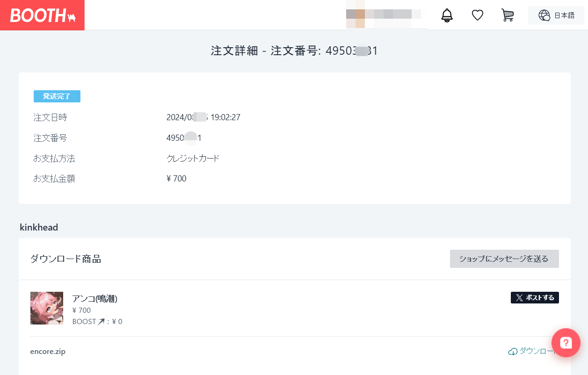This screenshot has height=375, width=588.
Task: Click the 発送完了 status badge
Action: [x=57, y=96]
